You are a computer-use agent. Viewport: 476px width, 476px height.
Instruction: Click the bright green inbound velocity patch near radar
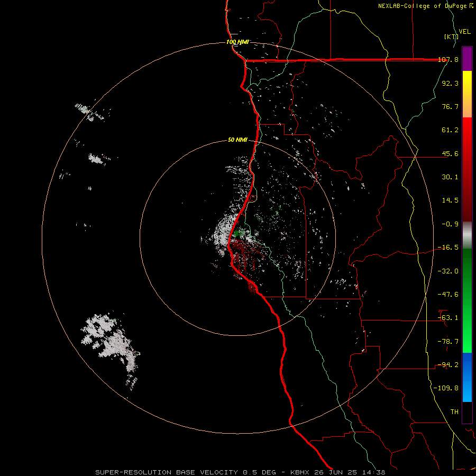click(x=239, y=233)
